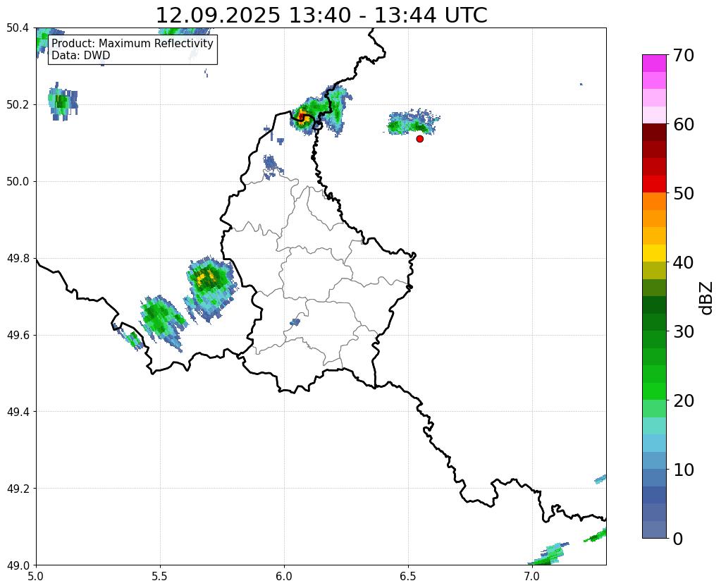Click the 'dBZ' colorbar axis label
This screenshot has width=721, height=588.
(x=707, y=298)
